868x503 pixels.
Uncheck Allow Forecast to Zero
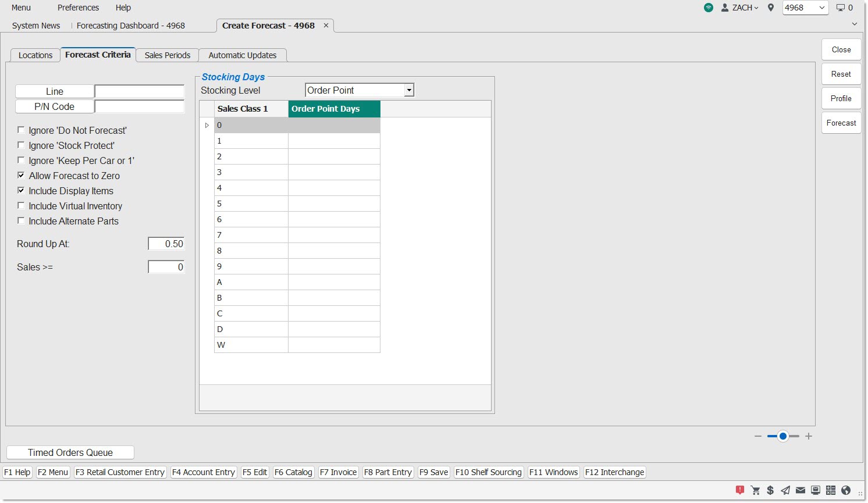21,176
